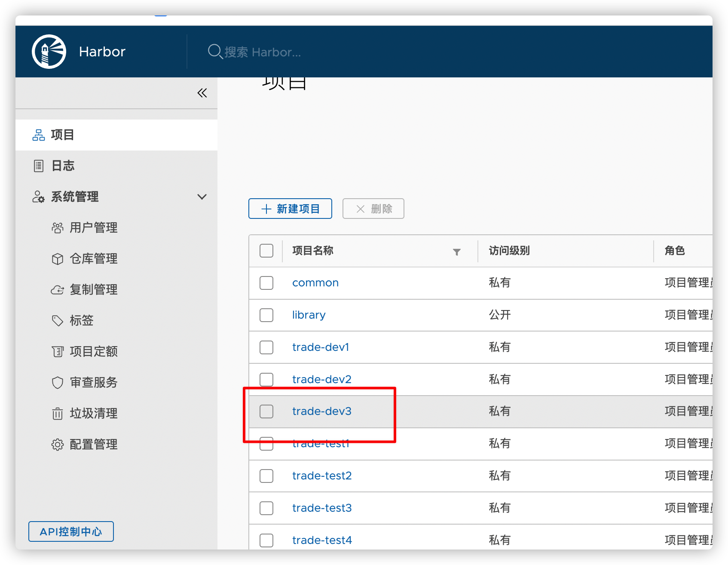The width and height of the screenshot is (728, 565).
Task: Open the 项目名称 column filter icon
Action: tap(457, 252)
